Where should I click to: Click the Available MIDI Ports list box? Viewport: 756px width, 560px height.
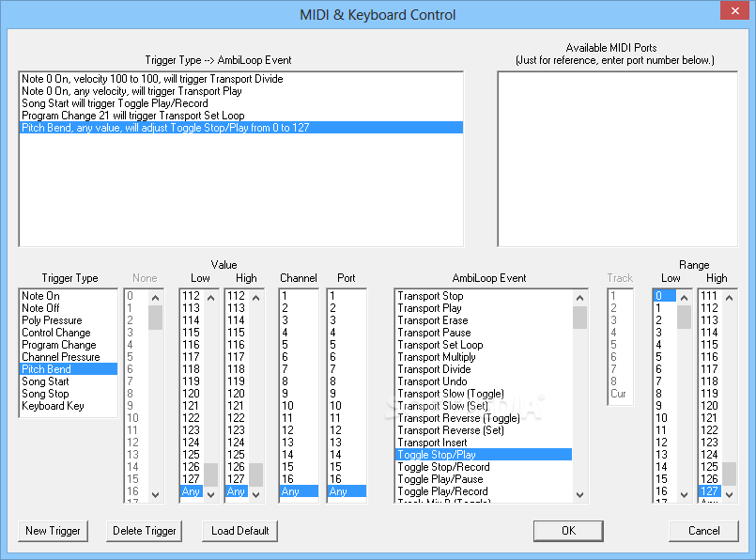[x=618, y=159]
